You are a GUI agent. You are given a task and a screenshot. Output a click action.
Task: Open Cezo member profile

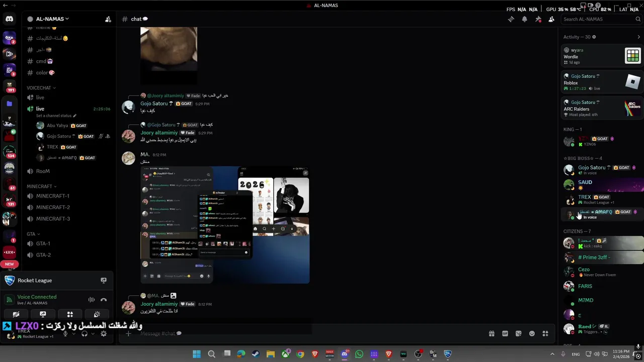pyautogui.click(x=602, y=271)
